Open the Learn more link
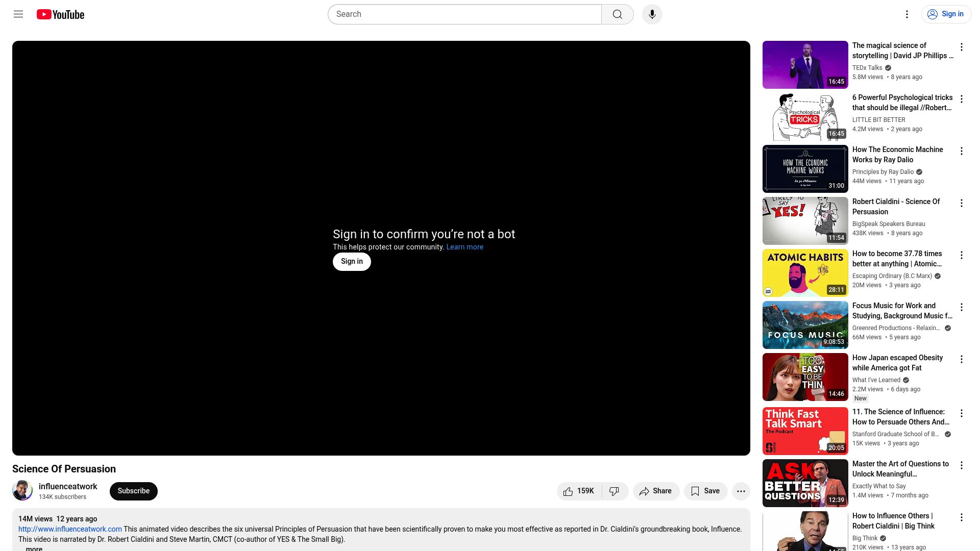 [464, 247]
